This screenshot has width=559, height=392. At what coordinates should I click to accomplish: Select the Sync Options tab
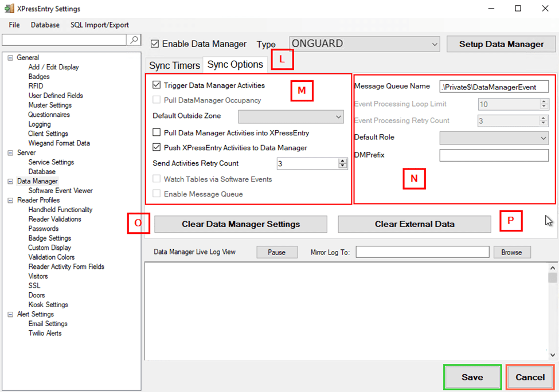[x=235, y=65]
